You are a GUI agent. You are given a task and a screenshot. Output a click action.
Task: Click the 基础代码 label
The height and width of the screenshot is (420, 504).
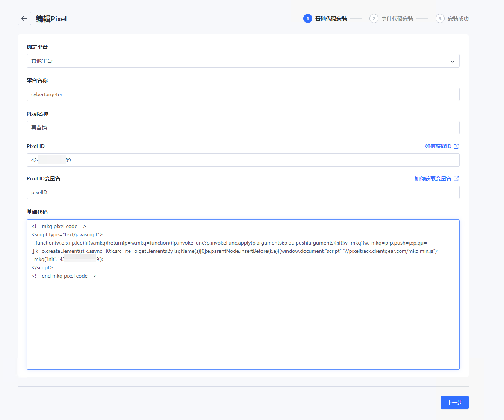tap(37, 212)
